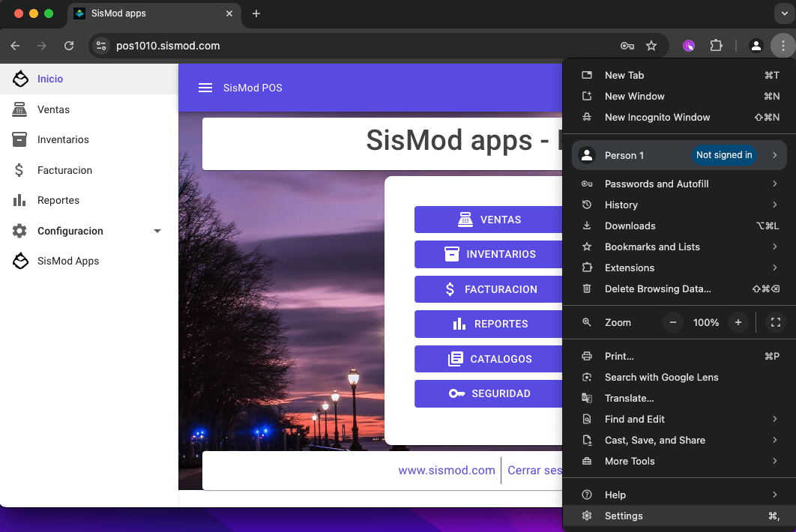The image size is (796, 532).
Task: Select New Incognito Window menu item
Action: [x=679, y=117]
